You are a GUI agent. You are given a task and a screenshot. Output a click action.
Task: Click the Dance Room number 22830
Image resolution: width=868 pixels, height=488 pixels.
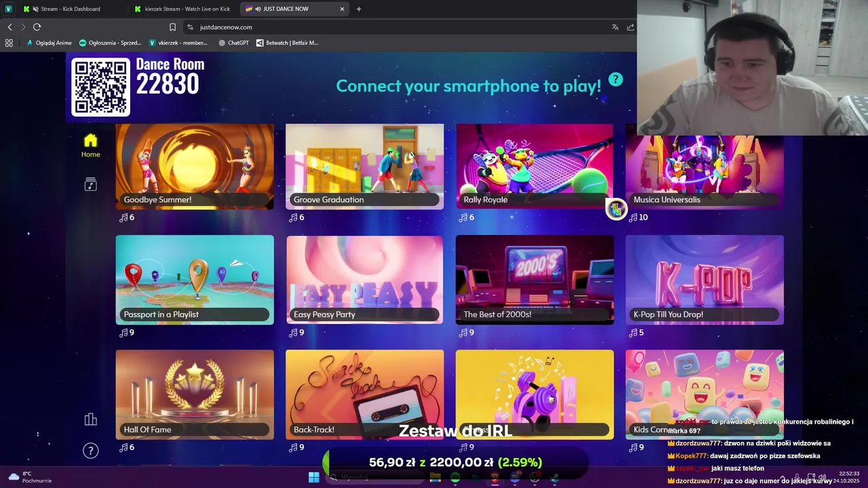[167, 85]
